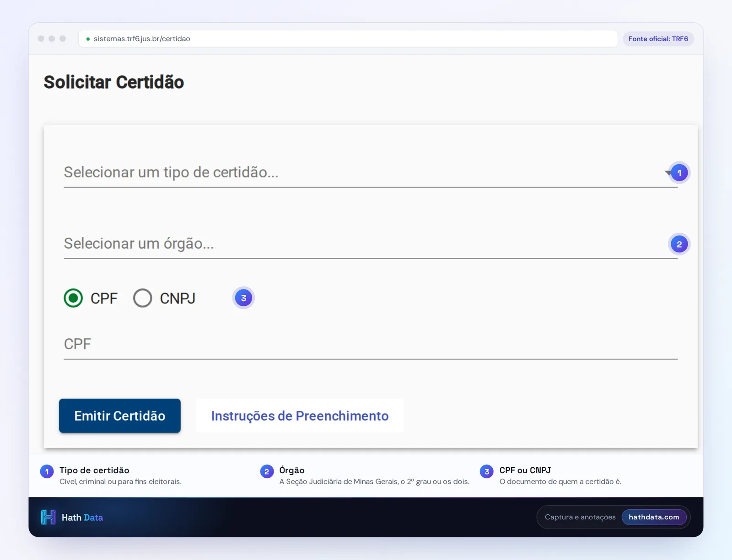732x560 pixels.
Task: Select the CPF radio button
Action: 73,298
